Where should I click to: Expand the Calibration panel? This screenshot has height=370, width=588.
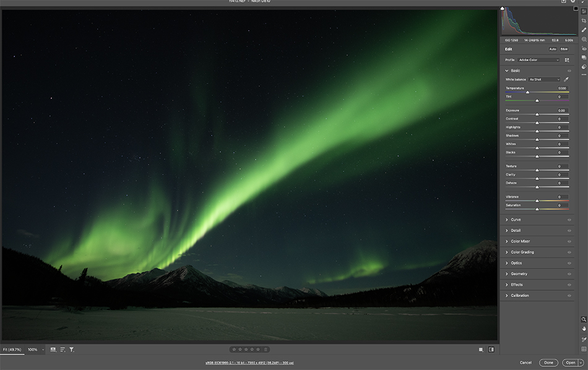click(507, 296)
